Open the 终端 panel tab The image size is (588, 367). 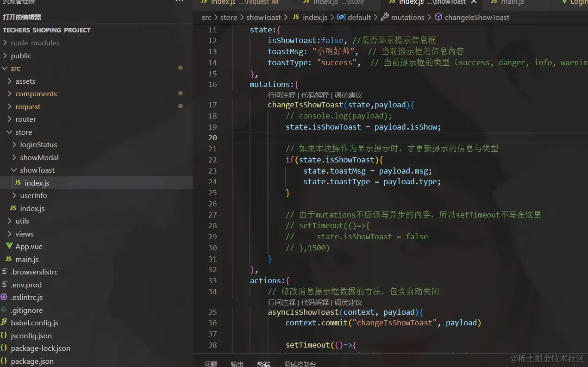264,364
